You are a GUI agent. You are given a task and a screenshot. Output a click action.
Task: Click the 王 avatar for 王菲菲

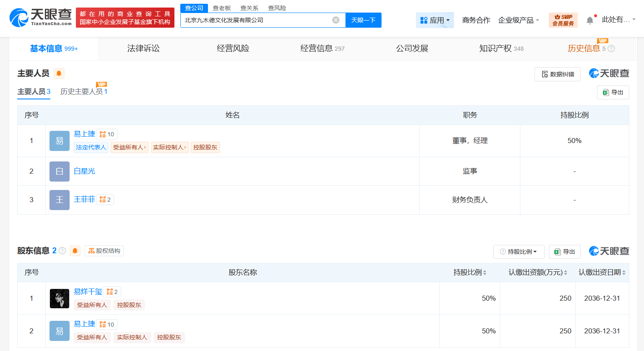pos(60,200)
